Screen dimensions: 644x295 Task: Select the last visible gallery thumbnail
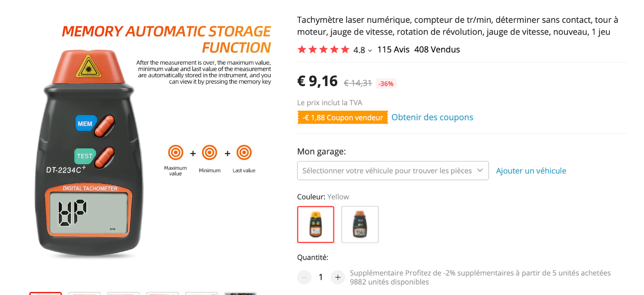pyautogui.click(x=240, y=293)
